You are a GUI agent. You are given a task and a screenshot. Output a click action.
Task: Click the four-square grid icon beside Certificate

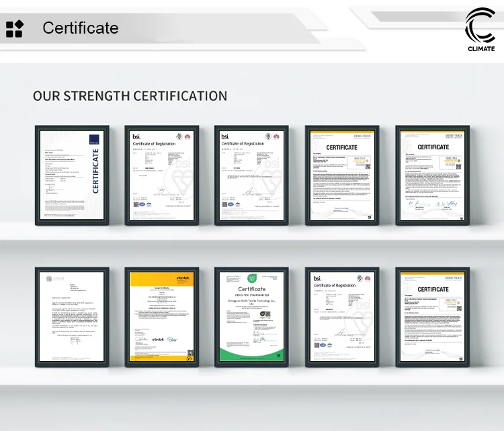(x=15, y=29)
